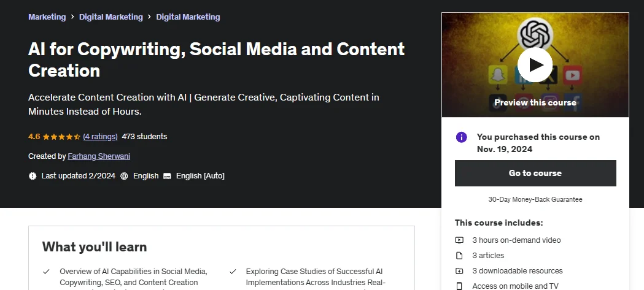The height and width of the screenshot is (290, 644).
Task: Play the course preview video
Action: coord(535,65)
